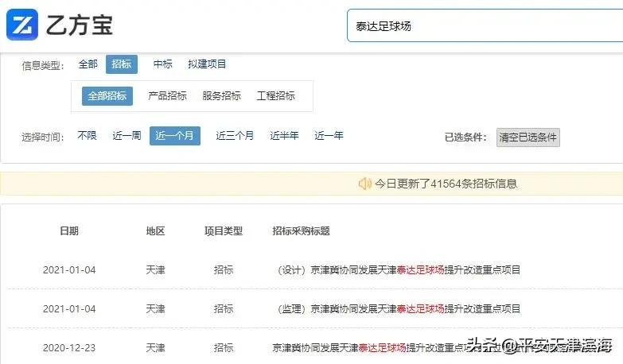Open the (设计) 京津冀协同发展 tender title link
Screen dimensions: 623x364
399,270
